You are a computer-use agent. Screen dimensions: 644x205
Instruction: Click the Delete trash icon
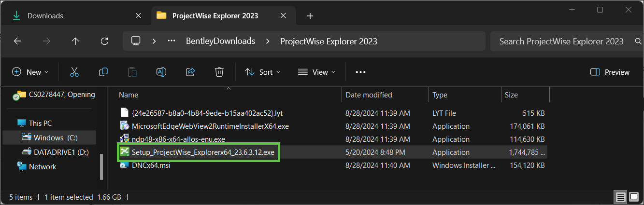click(219, 72)
